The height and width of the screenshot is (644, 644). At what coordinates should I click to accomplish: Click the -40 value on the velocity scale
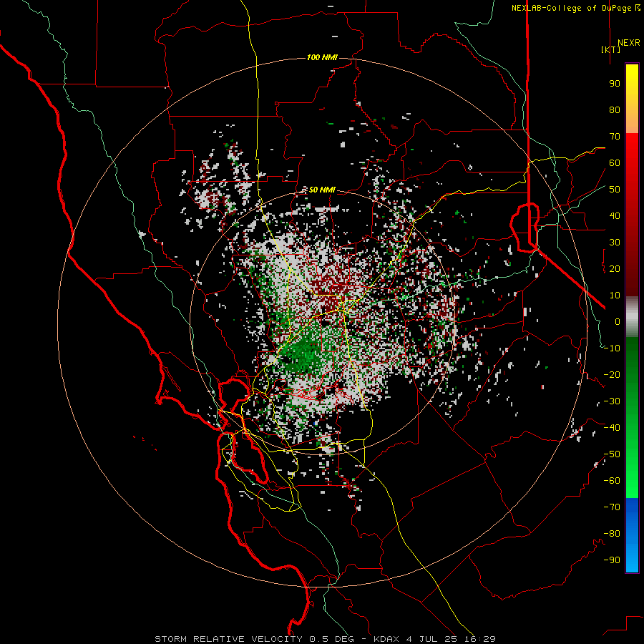pos(612,428)
